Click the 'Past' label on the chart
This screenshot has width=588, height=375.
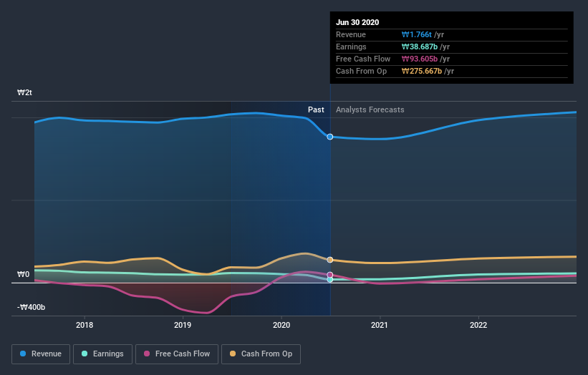[x=316, y=109]
